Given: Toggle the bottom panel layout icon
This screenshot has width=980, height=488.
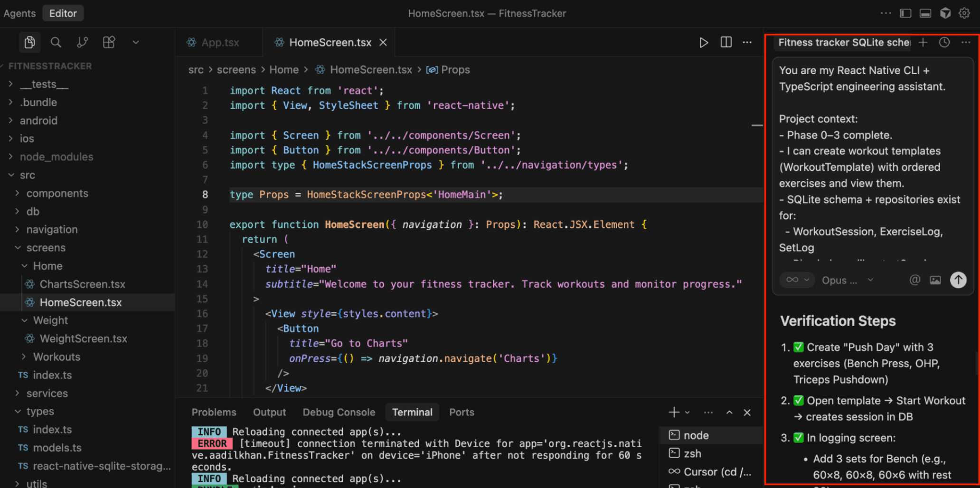Looking at the screenshot, I should click(x=925, y=13).
